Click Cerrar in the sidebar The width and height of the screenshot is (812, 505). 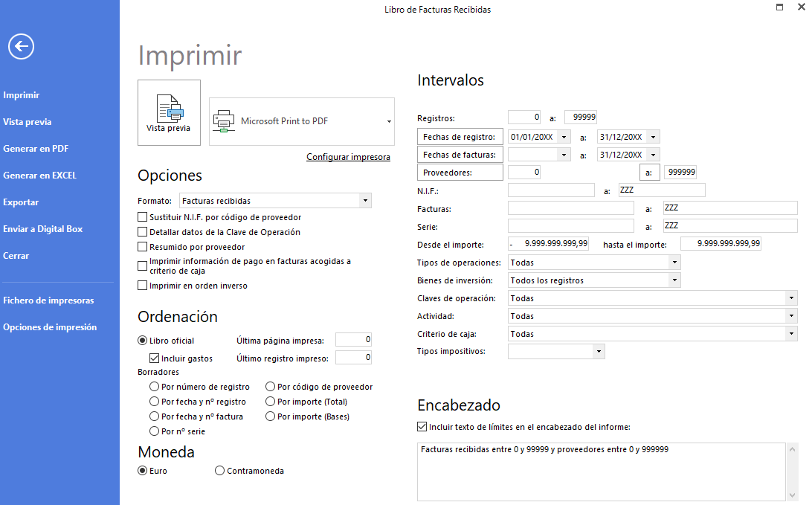click(x=16, y=256)
